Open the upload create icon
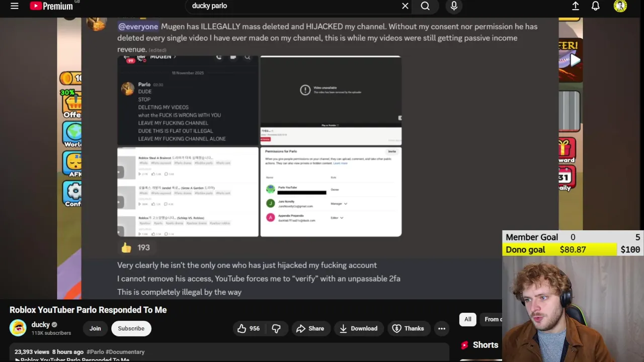Image resolution: width=644 pixels, height=362 pixels. 576,6
